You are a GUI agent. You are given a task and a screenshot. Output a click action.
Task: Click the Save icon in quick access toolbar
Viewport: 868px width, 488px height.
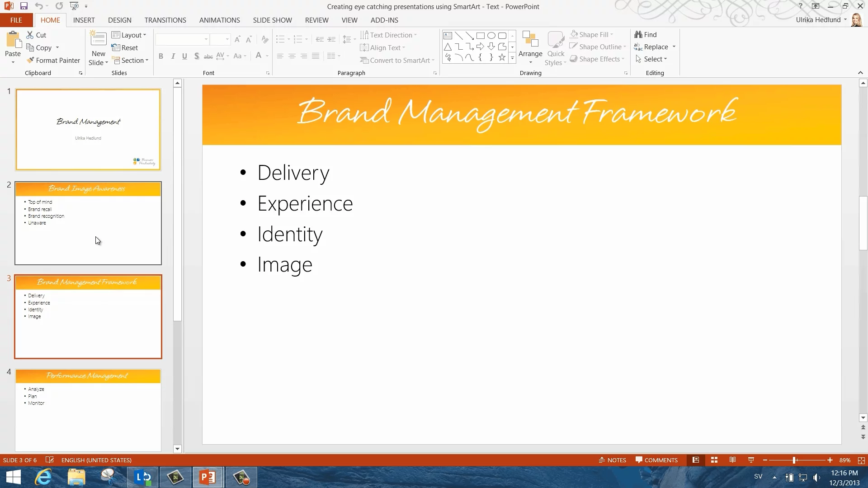(24, 6)
